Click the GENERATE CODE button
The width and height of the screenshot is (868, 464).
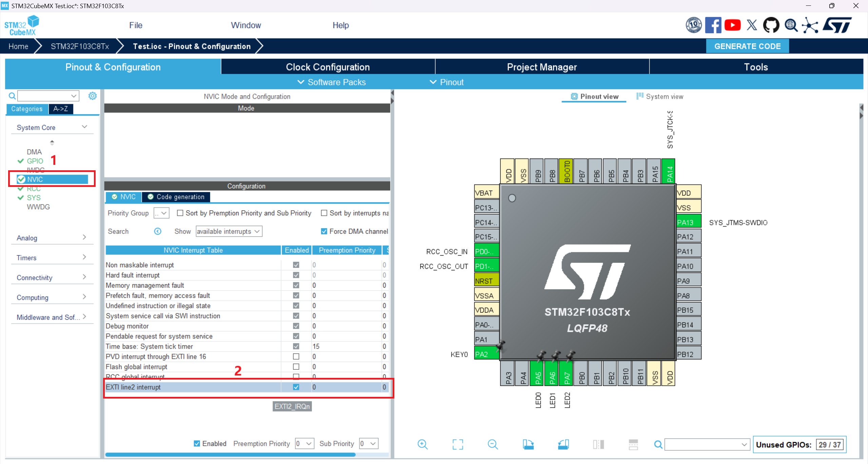point(747,46)
